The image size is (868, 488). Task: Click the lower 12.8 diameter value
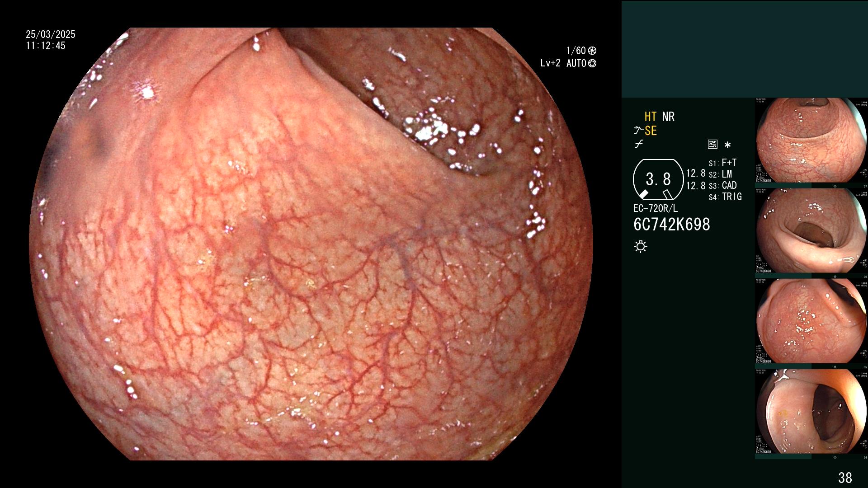pos(696,186)
